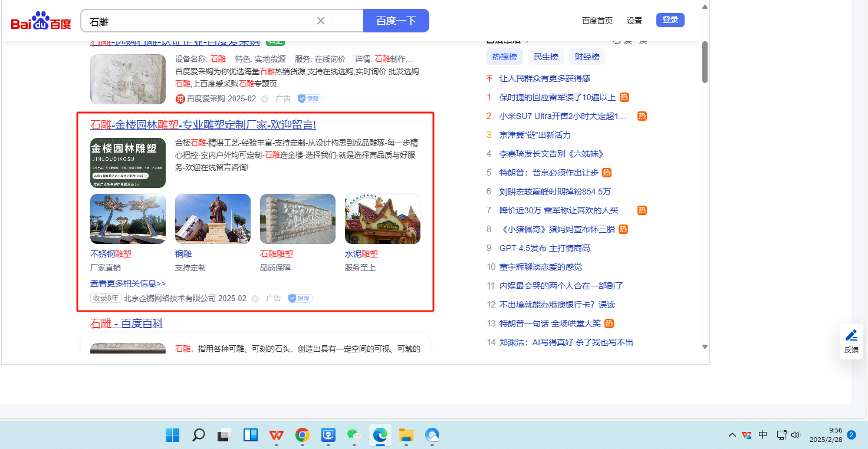Click stone relief wall thumbnail image
This screenshot has height=449, width=868.
[298, 219]
